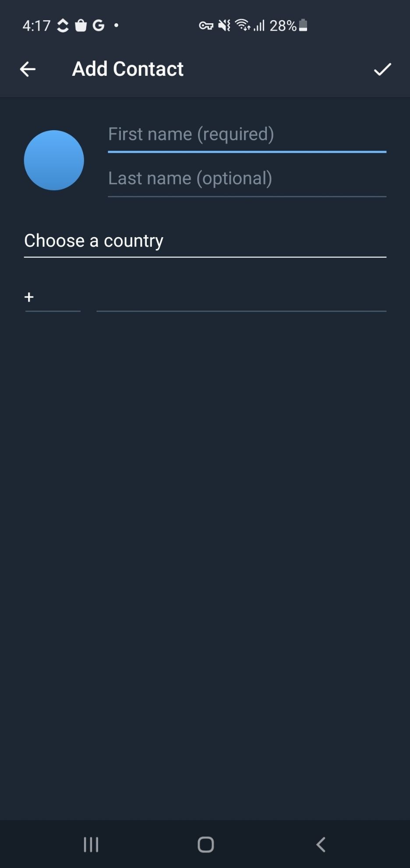Tap the cellular signal strength icon
The image size is (410, 868).
[258, 25]
